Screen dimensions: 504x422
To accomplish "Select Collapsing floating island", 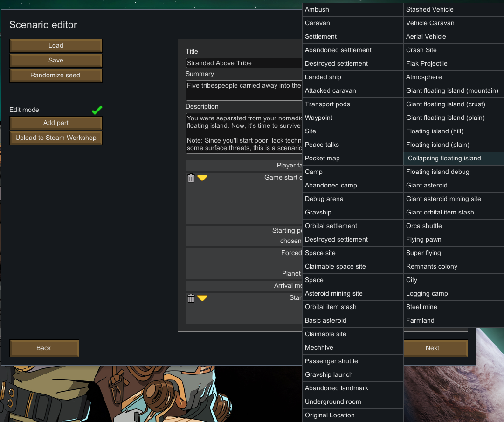I will (x=454, y=158).
